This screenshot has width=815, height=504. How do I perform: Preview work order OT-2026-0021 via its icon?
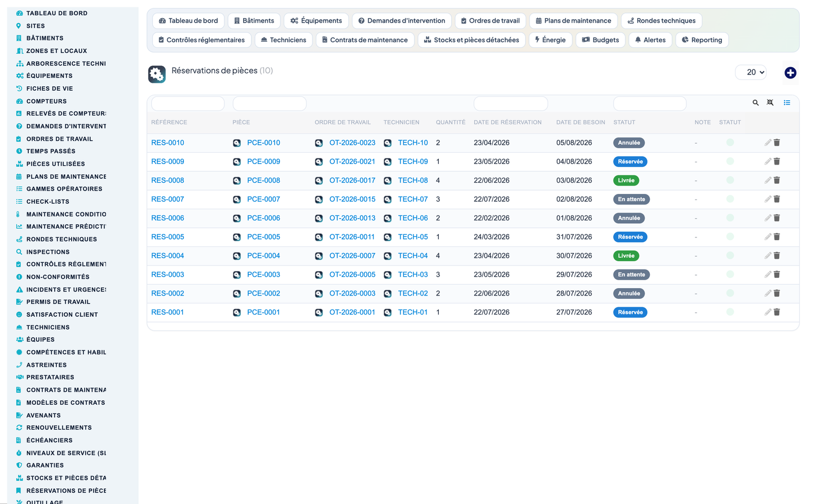(x=319, y=162)
